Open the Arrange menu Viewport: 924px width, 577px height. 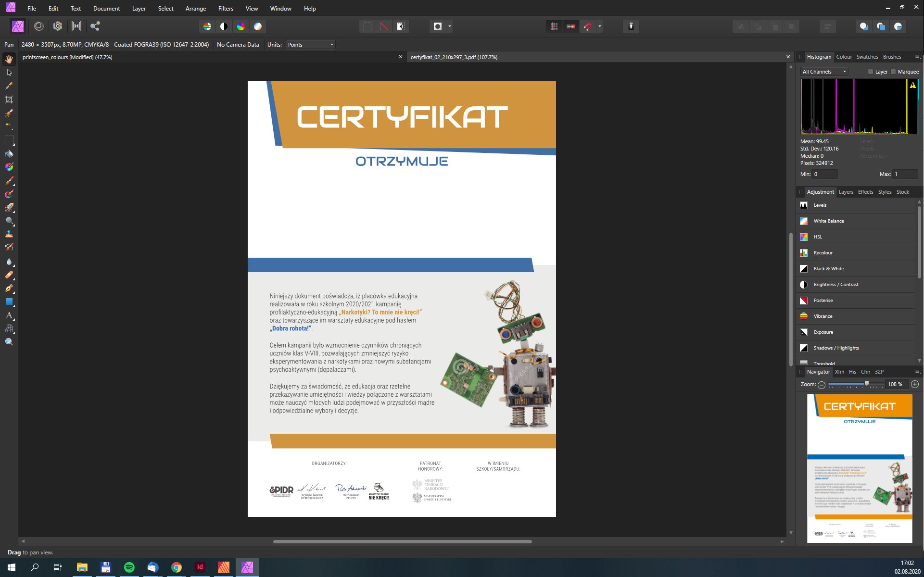click(x=196, y=9)
